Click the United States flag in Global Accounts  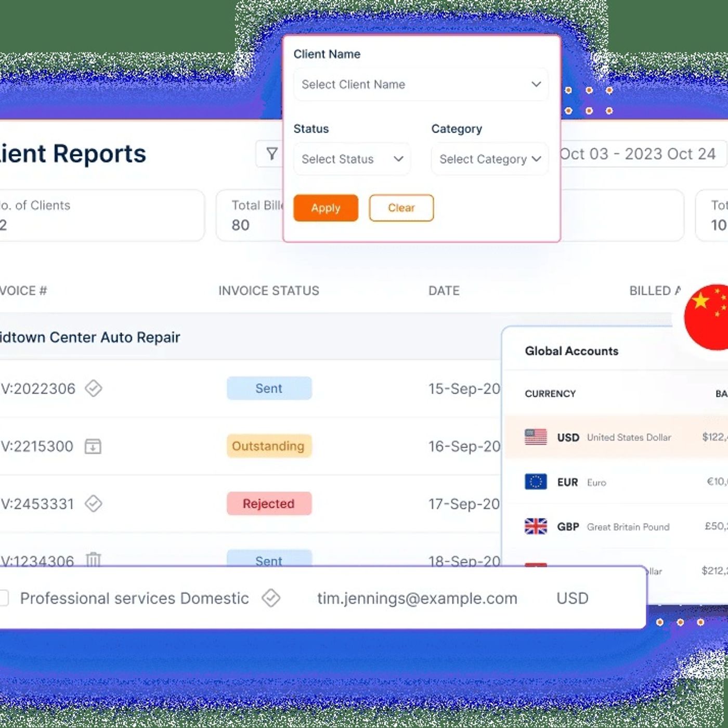pos(537,437)
